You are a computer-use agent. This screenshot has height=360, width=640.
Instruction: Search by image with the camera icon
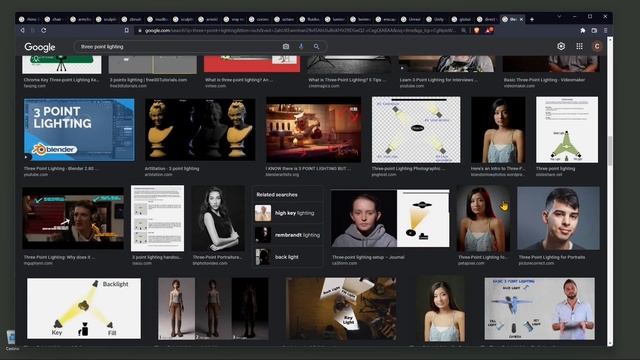coord(286,47)
